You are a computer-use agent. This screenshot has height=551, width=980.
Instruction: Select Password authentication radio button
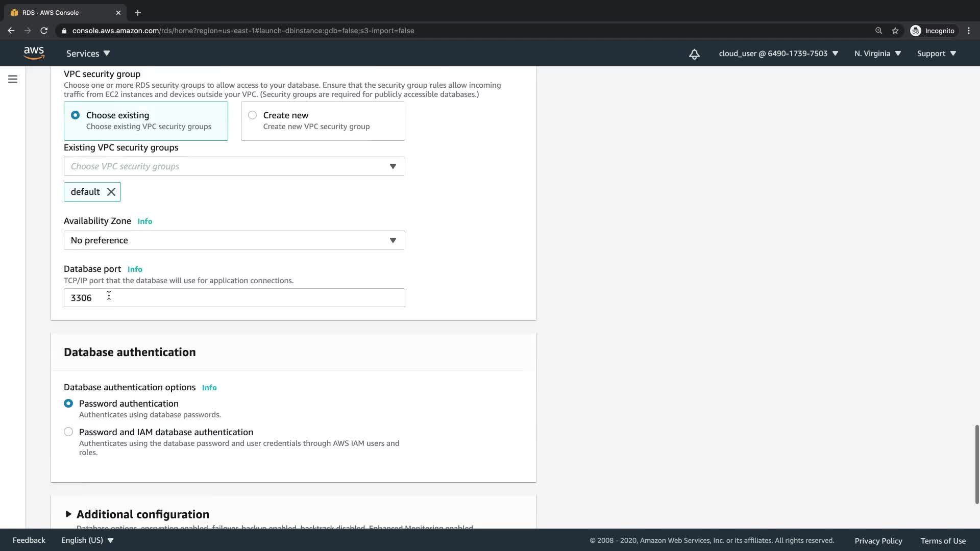point(68,404)
